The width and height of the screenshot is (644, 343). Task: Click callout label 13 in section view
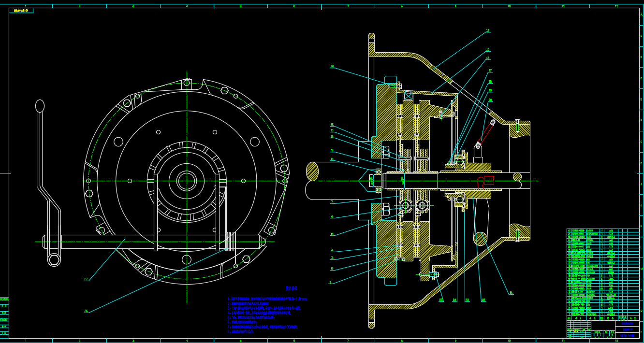click(x=332, y=66)
